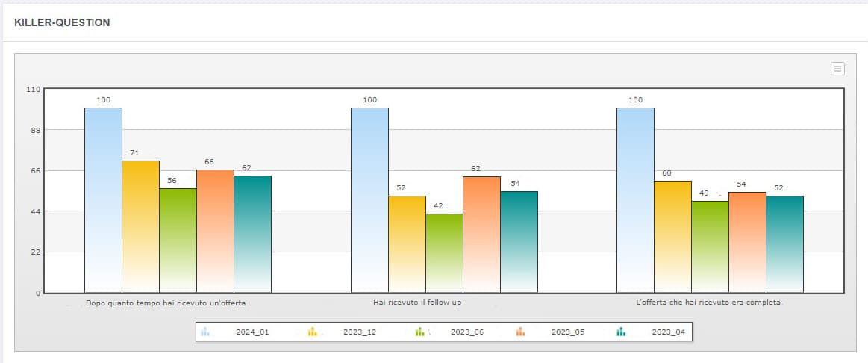This screenshot has height=363, width=868.
Task: Open the chart context menu hamburger icon
Action: pos(837,69)
